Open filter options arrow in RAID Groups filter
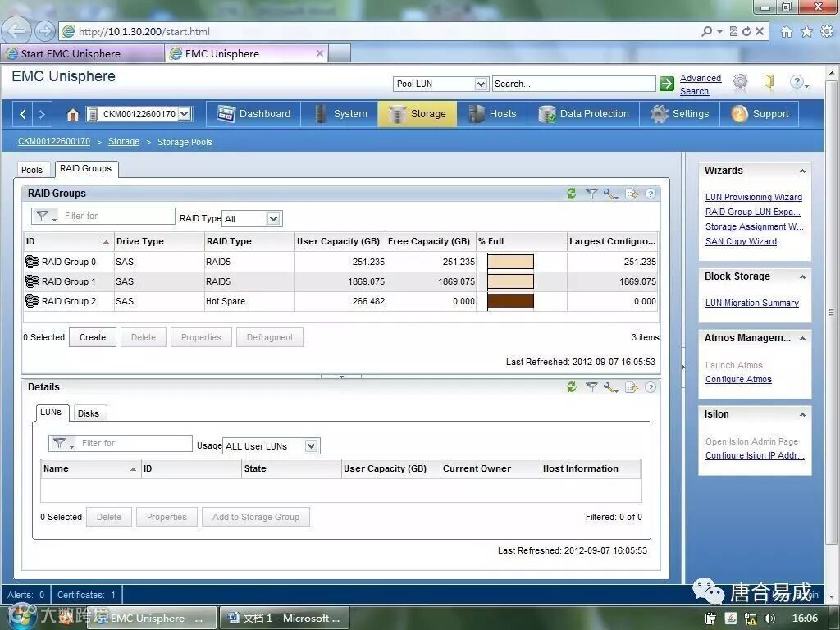Image resolution: width=840 pixels, height=630 pixels. pos(54,219)
